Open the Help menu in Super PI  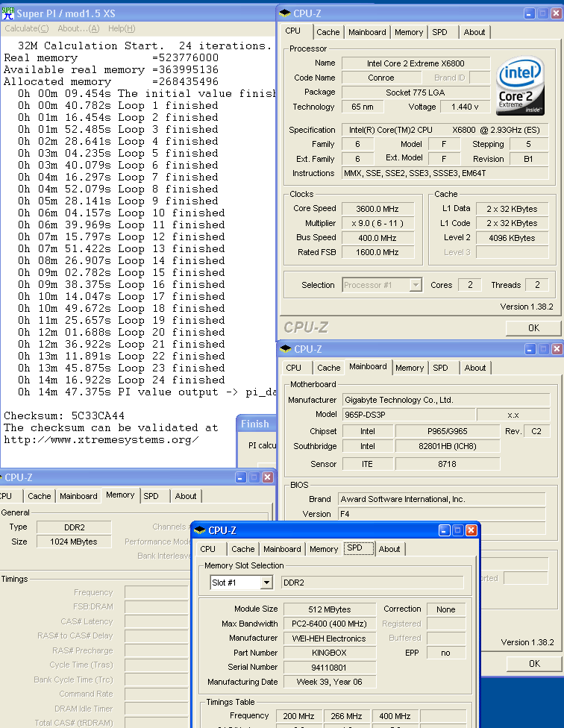(122, 29)
